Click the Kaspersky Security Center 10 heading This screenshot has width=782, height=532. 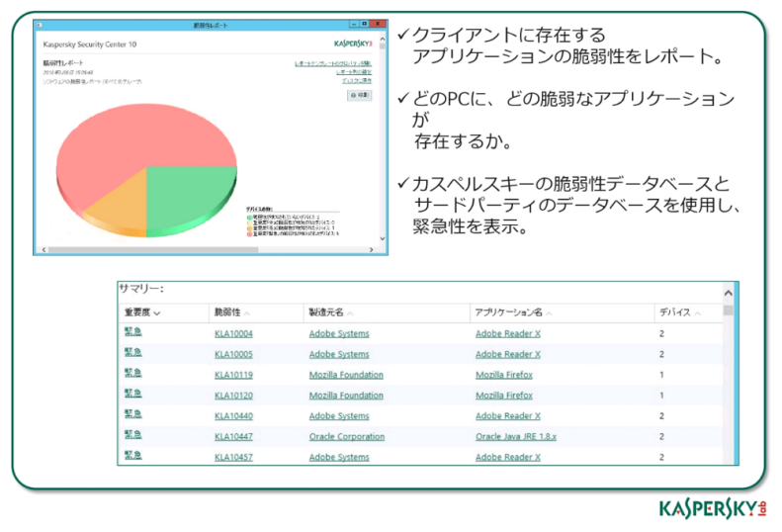point(90,44)
